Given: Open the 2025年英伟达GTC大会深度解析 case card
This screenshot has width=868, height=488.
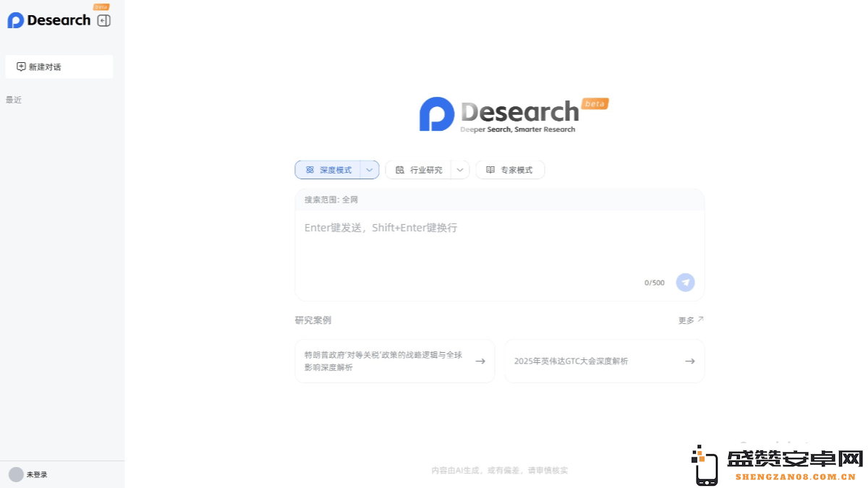Looking at the screenshot, I should pyautogui.click(x=604, y=361).
